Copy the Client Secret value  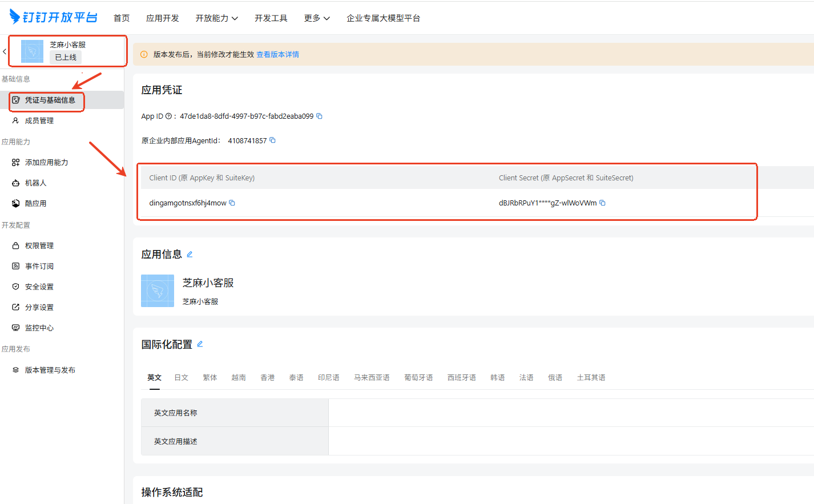coord(602,203)
